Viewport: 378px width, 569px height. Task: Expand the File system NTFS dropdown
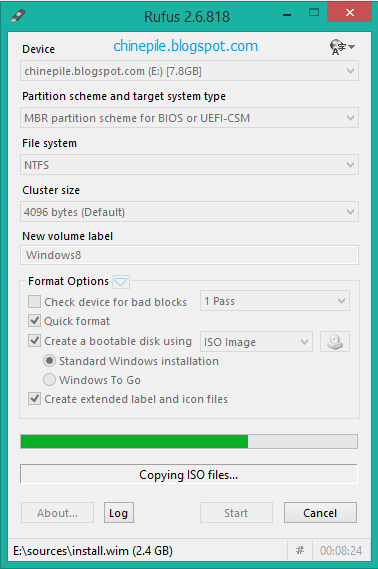point(189,165)
